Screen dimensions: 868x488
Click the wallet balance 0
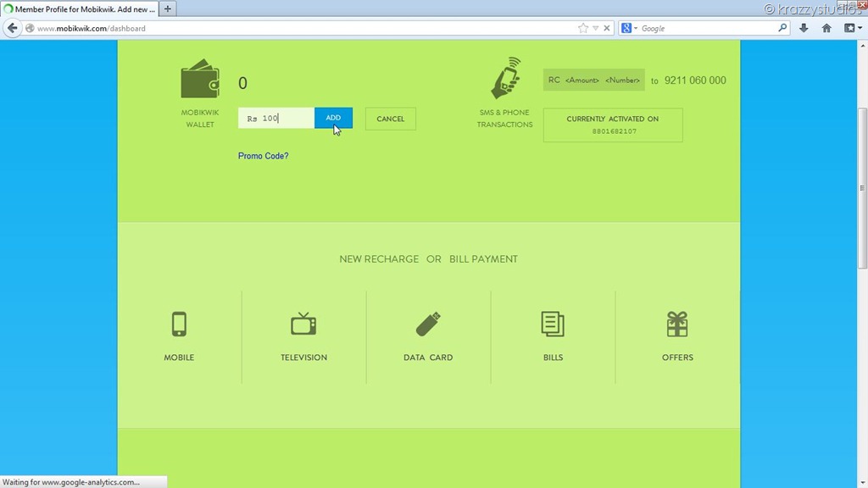pyautogui.click(x=242, y=83)
